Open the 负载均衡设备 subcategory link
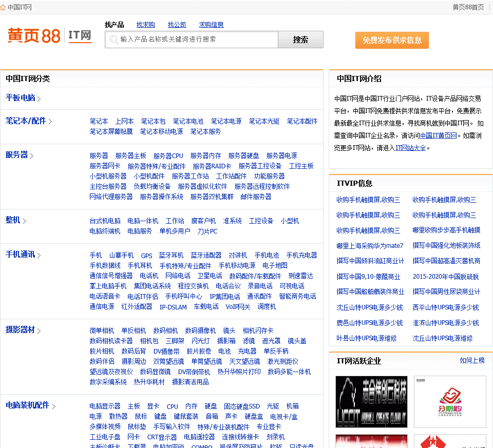 pyautogui.click(x=152, y=187)
